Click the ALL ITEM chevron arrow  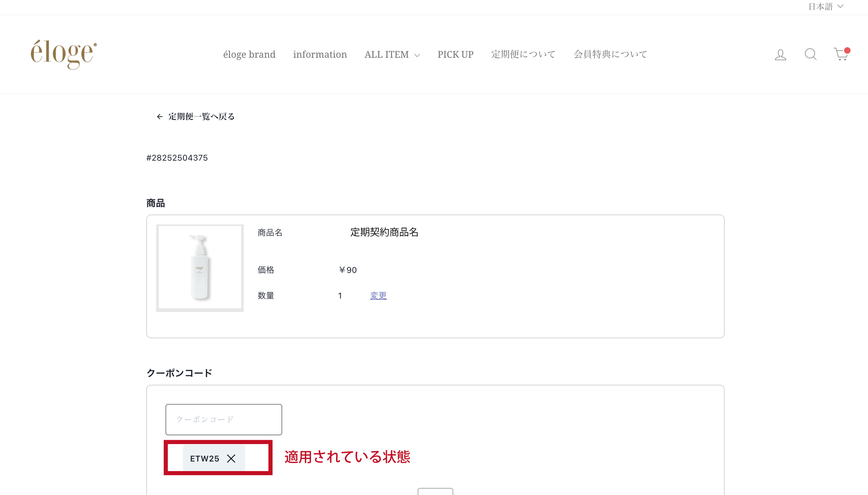pyautogui.click(x=417, y=55)
